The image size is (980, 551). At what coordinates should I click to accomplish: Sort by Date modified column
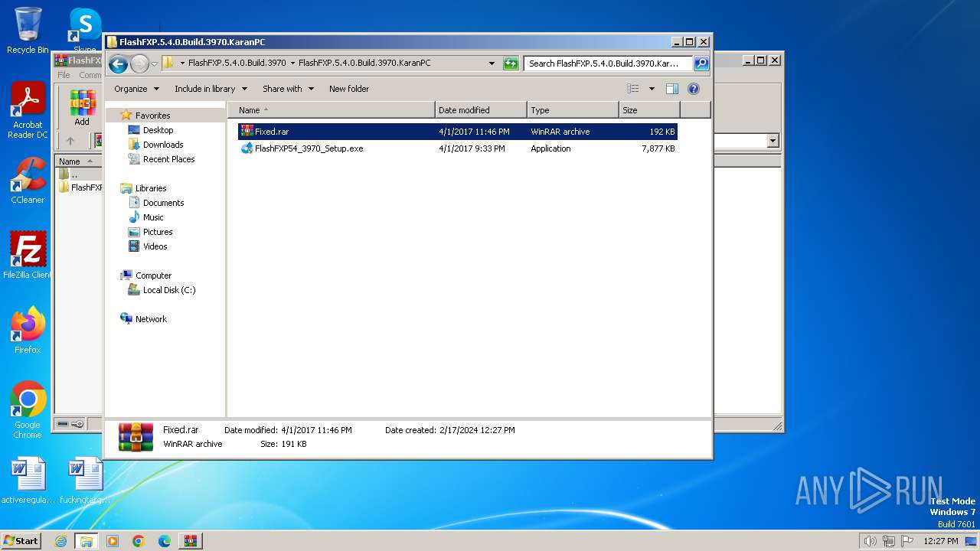pyautogui.click(x=481, y=110)
